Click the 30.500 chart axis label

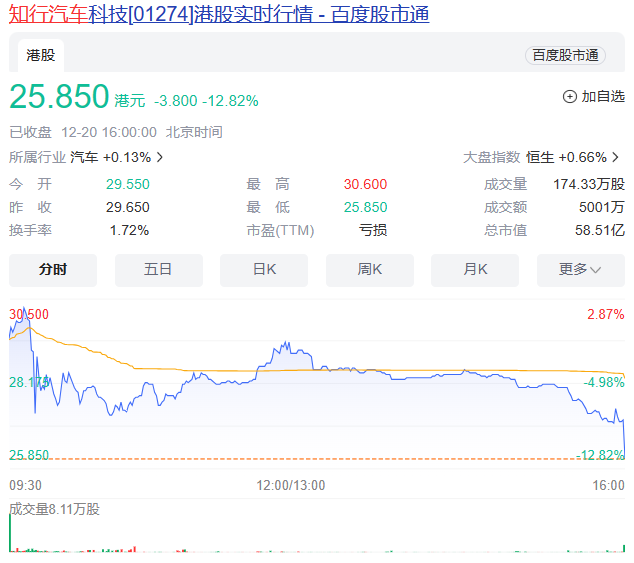29,314
